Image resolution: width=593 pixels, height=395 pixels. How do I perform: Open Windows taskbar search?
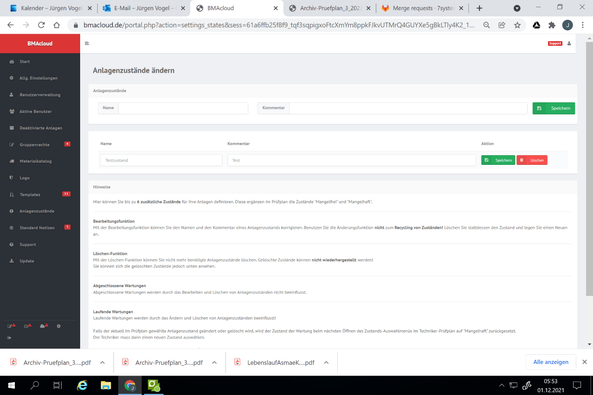[35, 386]
